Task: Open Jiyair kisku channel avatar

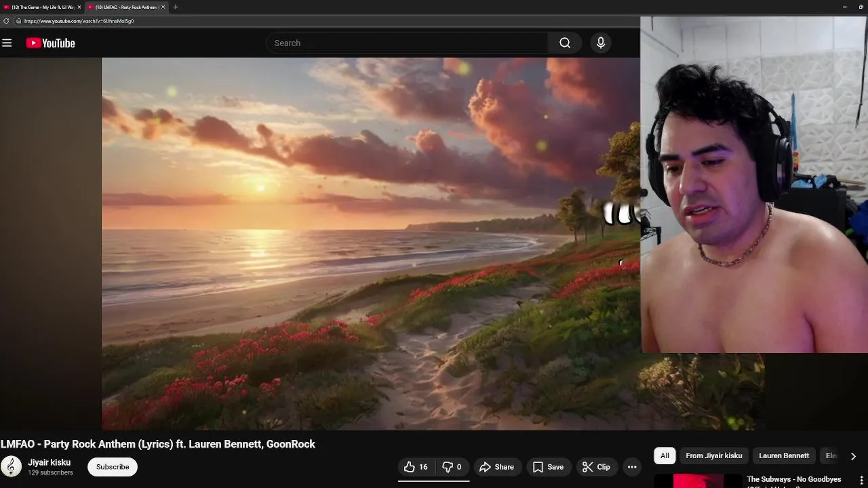Action: [x=11, y=467]
